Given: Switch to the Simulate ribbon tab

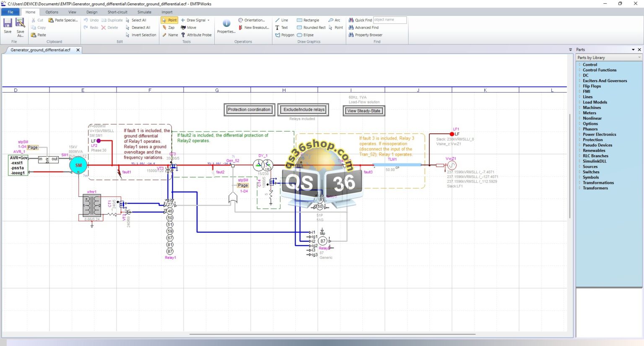Looking at the screenshot, I should pos(144,12).
